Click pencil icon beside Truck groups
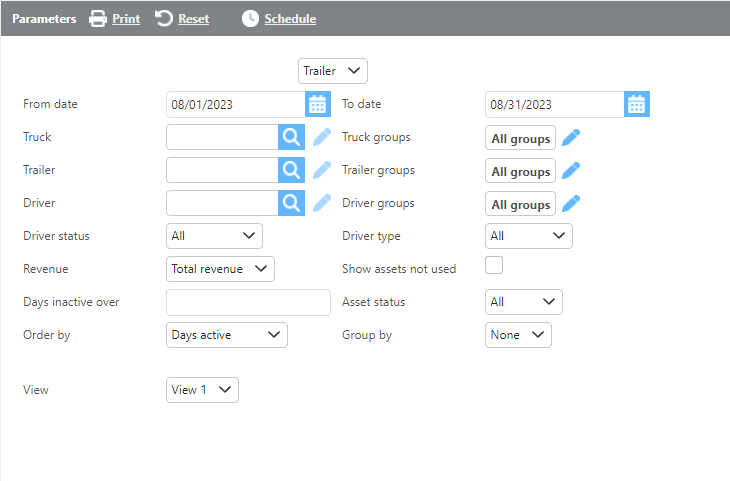This screenshot has height=481, width=730. (571, 138)
